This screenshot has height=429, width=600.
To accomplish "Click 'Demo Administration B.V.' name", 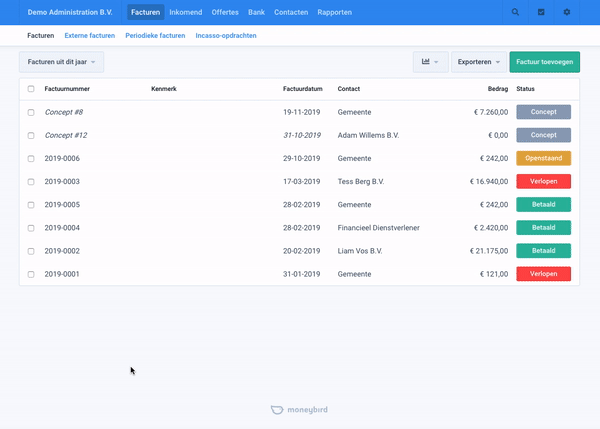I will 70,12.
